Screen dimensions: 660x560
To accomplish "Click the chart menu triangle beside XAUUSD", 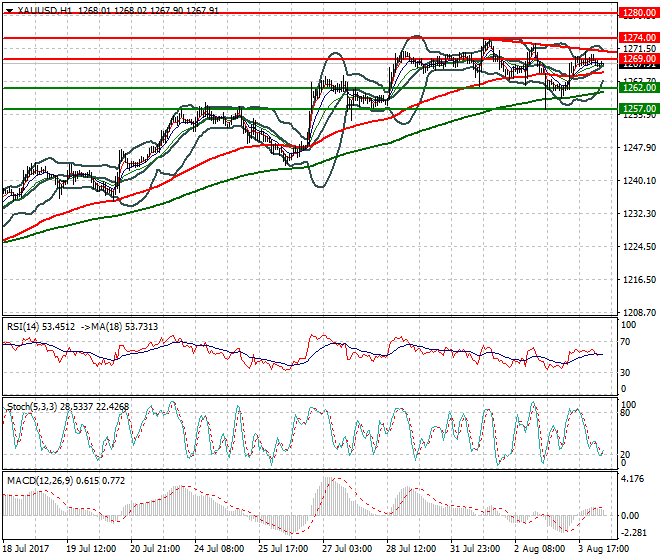I will [10, 11].
